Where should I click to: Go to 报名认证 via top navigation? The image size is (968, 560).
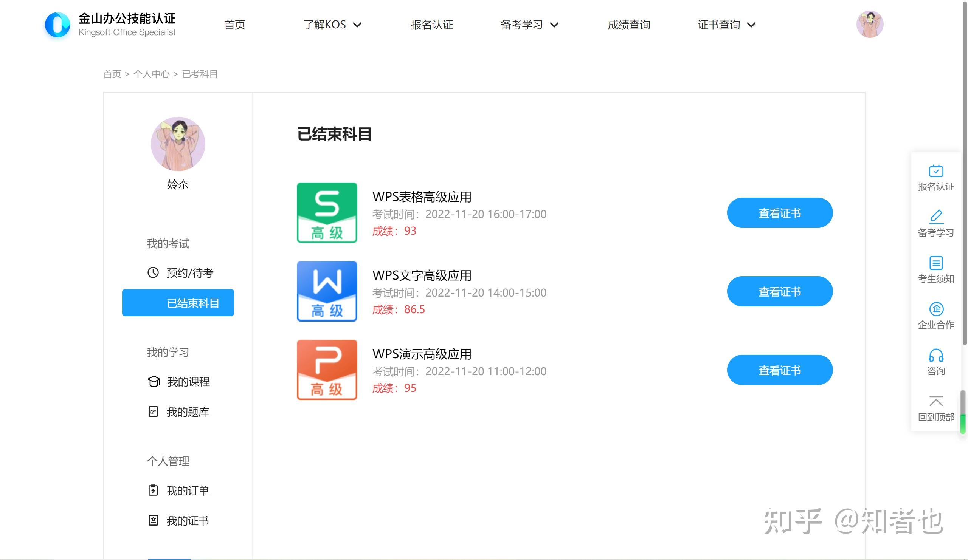[x=431, y=25]
